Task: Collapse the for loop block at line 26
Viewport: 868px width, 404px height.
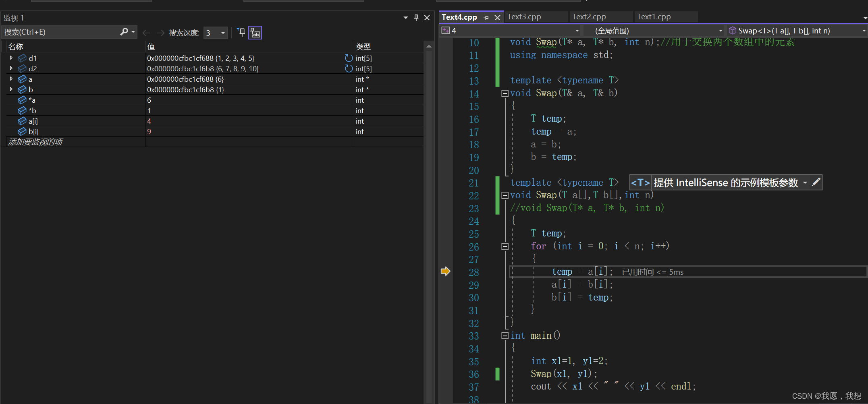Action: 505,247
